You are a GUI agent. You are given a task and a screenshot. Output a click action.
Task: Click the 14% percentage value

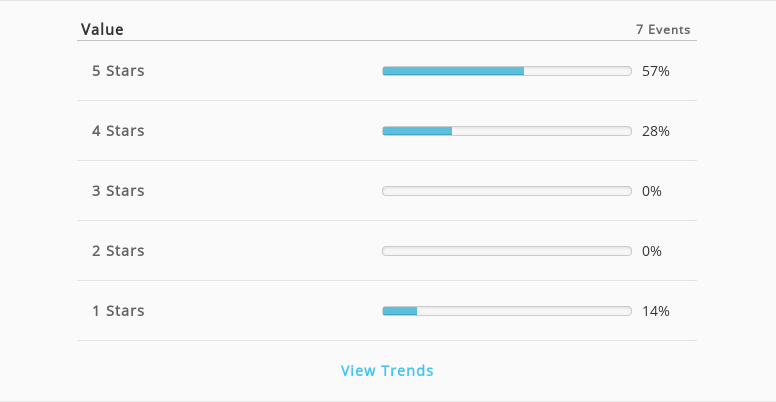[x=656, y=311]
